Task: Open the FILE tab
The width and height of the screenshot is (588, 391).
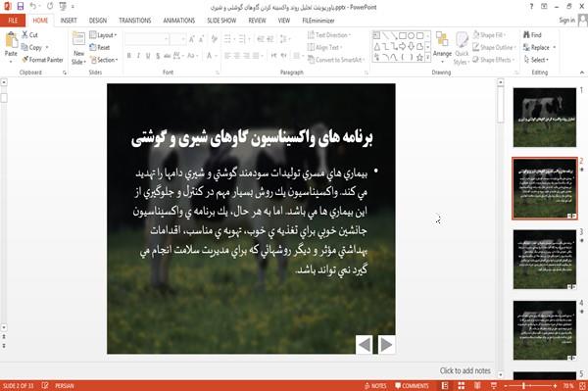Action: (13, 21)
